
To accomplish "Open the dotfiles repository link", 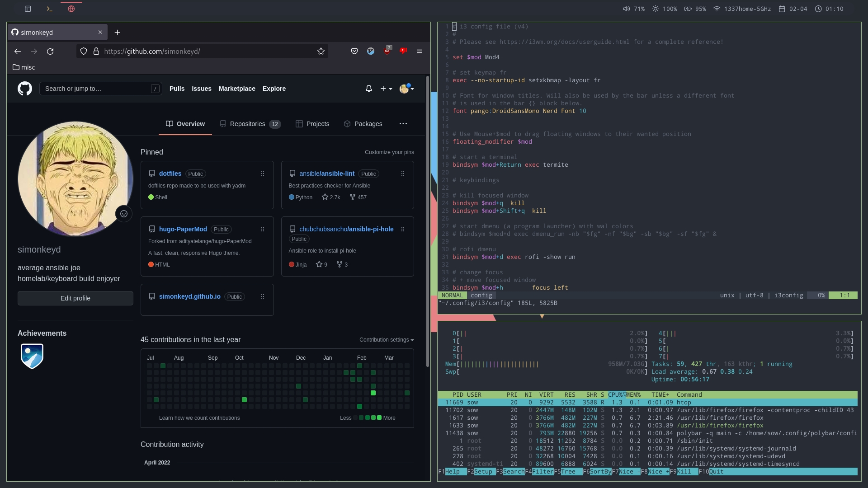I will [x=170, y=174].
